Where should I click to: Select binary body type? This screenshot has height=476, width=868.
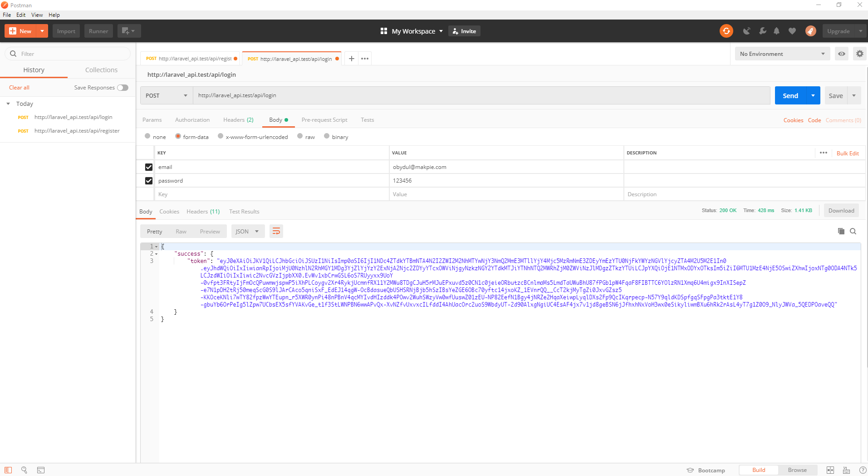pyautogui.click(x=327, y=136)
